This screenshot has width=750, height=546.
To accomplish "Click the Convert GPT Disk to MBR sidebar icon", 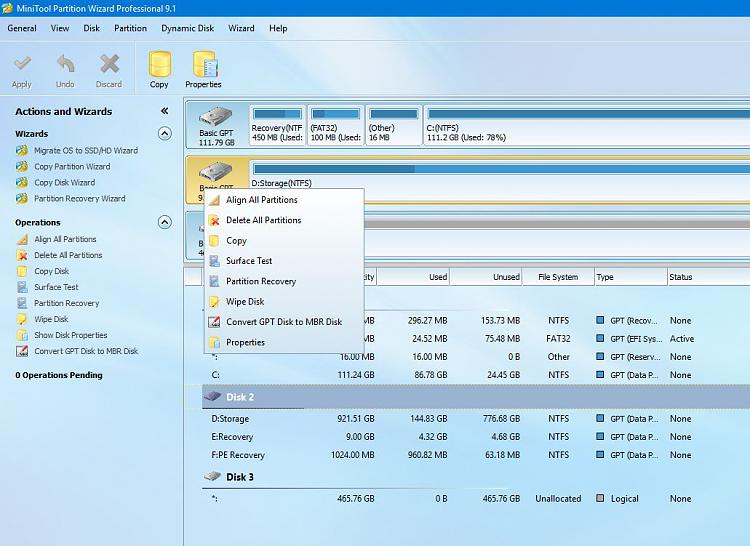I will coord(22,351).
